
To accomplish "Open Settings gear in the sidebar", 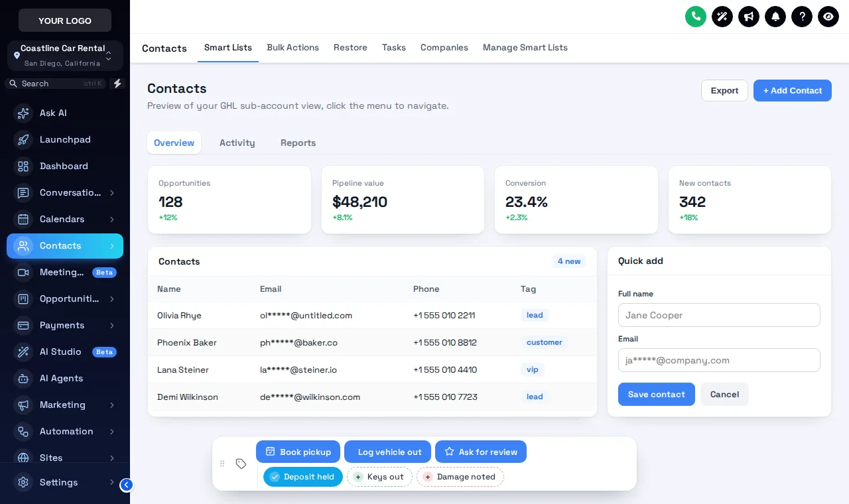I will coord(23,482).
